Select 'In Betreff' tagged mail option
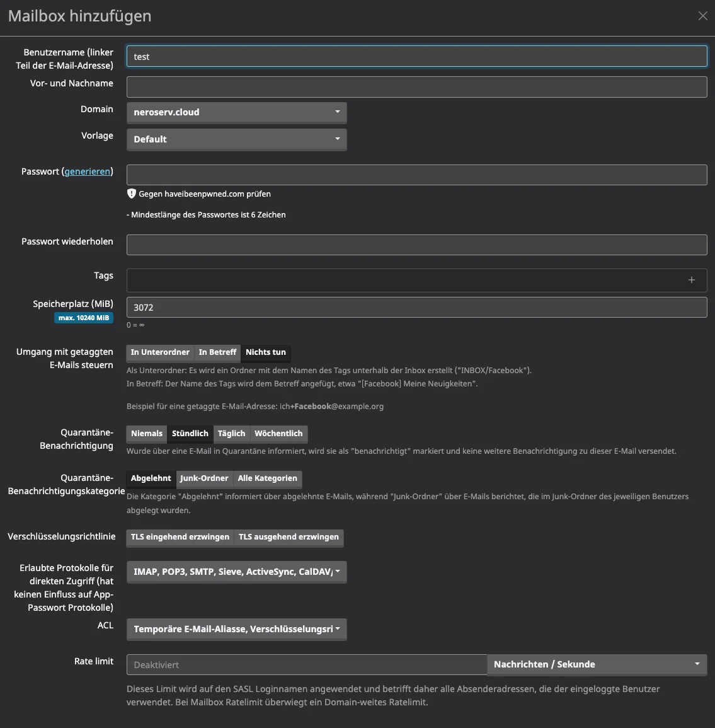715x728 pixels. pos(217,352)
